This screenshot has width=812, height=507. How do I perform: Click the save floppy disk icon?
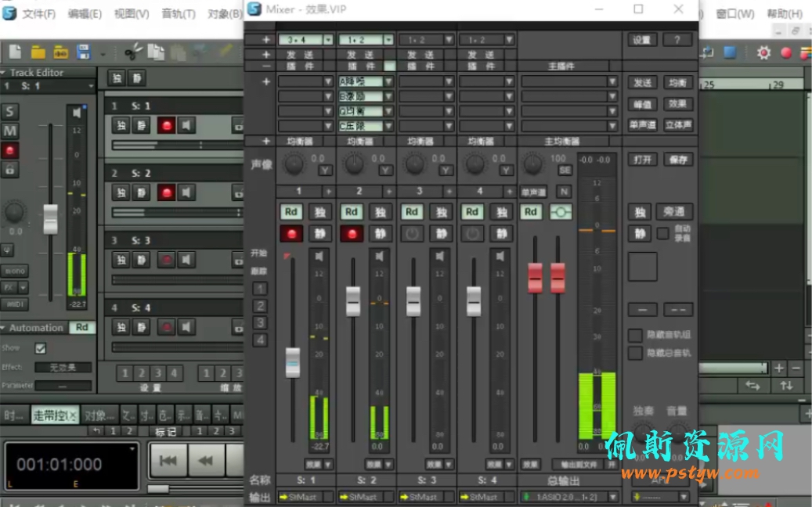83,52
